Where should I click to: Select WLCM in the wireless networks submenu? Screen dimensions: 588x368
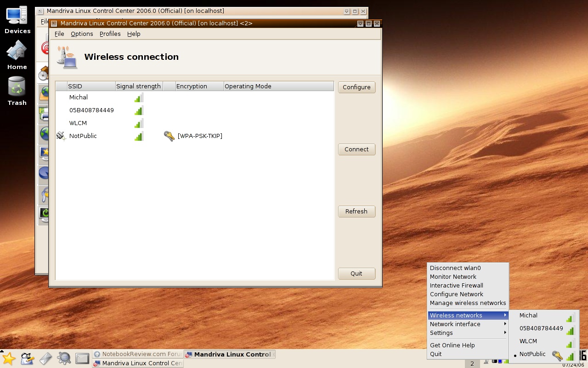[x=544, y=341]
